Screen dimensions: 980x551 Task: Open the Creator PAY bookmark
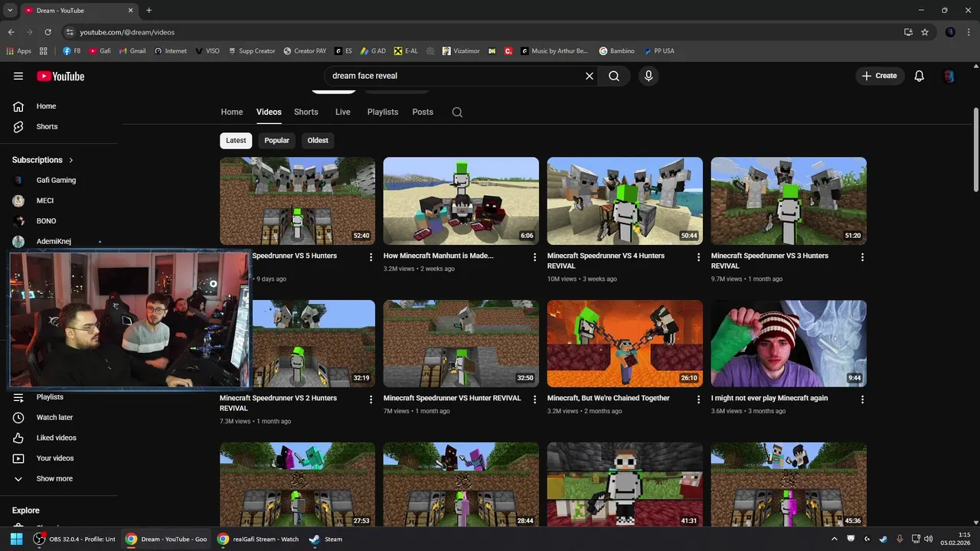coord(305,51)
